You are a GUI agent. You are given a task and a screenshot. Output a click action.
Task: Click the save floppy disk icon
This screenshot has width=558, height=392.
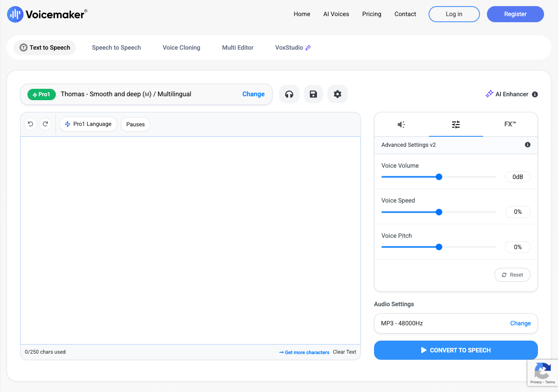pyautogui.click(x=313, y=94)
